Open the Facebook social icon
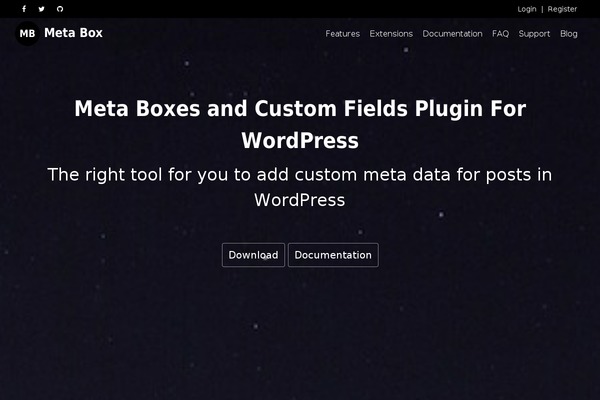 [24, 9]
